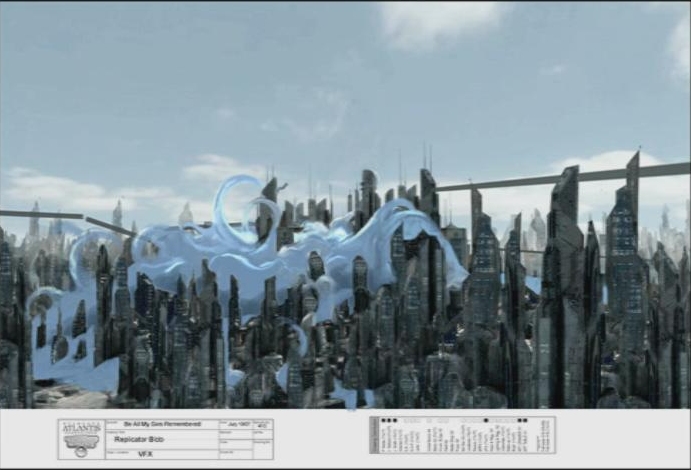
Task: Click the "Be All My Sins Remembered" episode title
Action: pyautogui.click(x=163, y=424)
